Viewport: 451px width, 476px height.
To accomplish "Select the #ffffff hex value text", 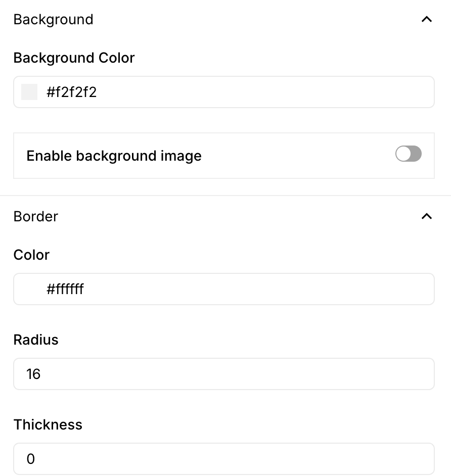I will [x=65, y=289].
